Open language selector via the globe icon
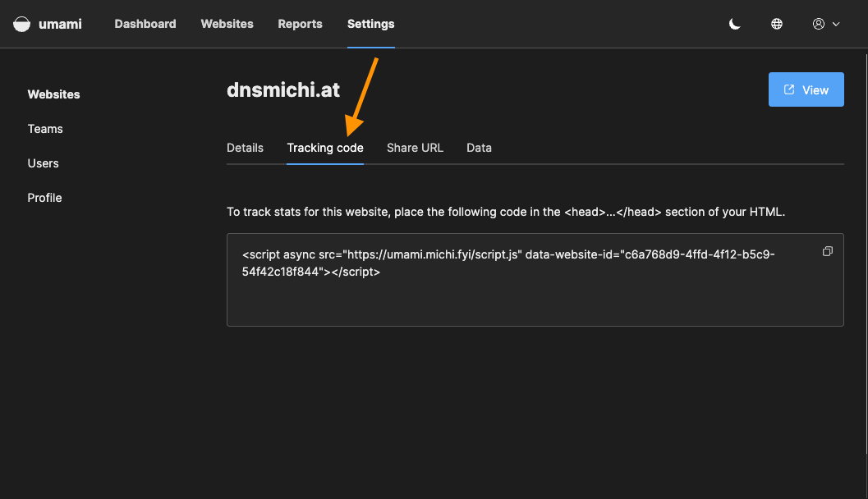Image resolution: width=868 pixels, height=499 pixels. 777,24
